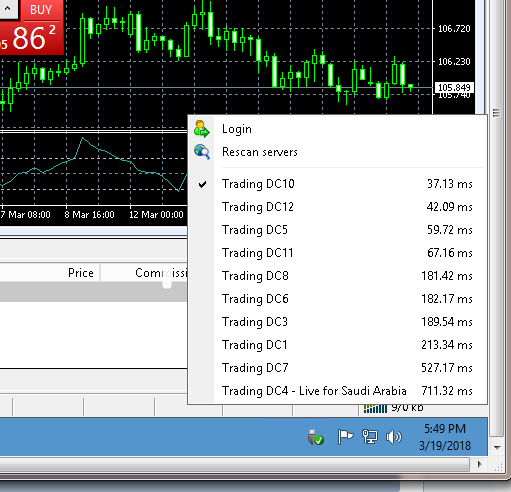Select Rescan servers menu entry
This screenshot has width=511, height=492.
pyautogui.click(x=337, y=152)
